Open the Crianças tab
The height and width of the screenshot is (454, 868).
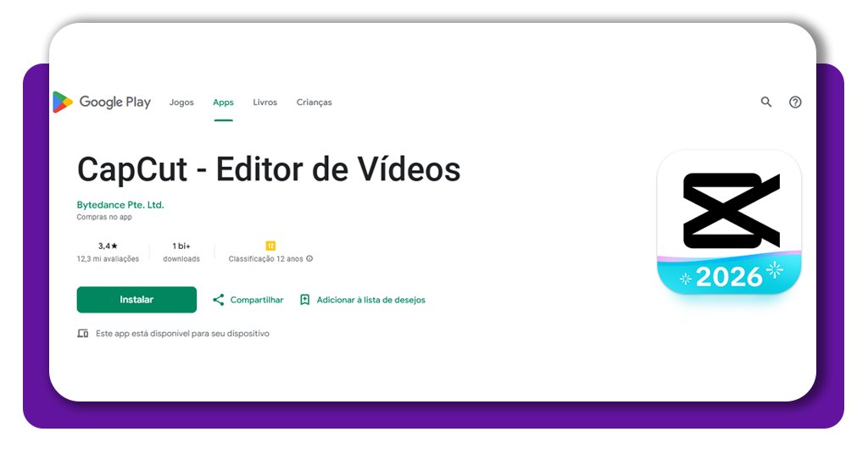pos(314,102)
